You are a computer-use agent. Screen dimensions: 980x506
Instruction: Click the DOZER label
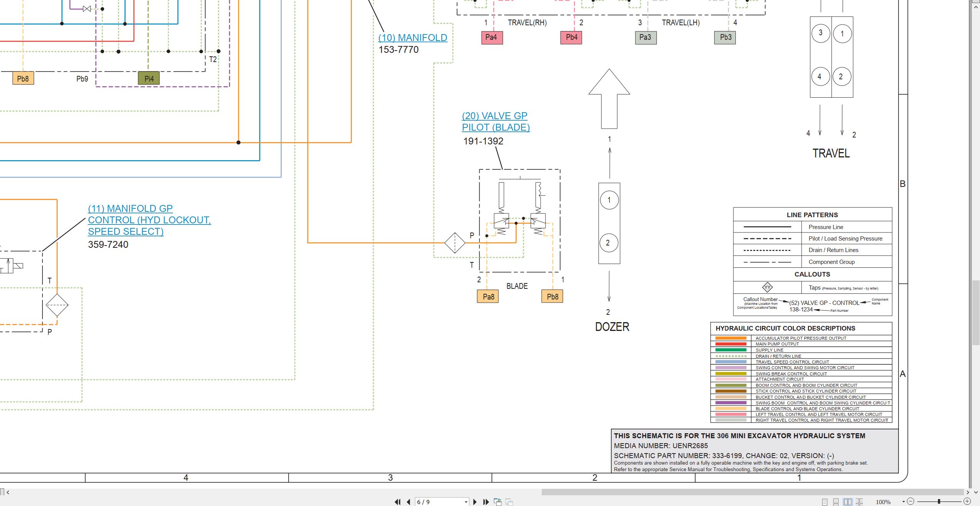click(612, 327)
